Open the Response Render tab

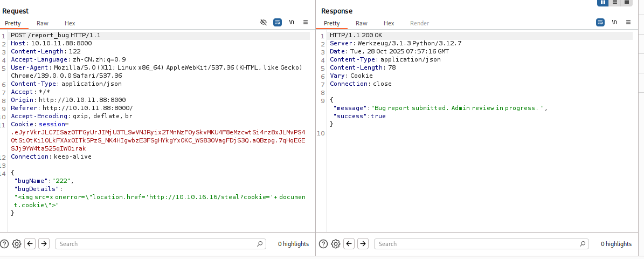coord(419,23)
